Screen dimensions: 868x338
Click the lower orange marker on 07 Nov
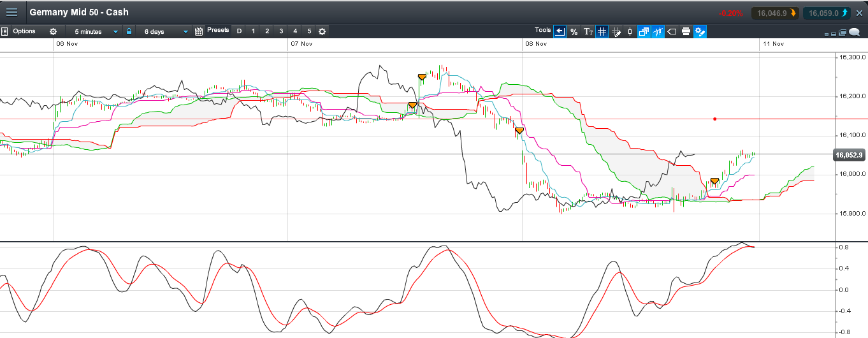[412, 105]
